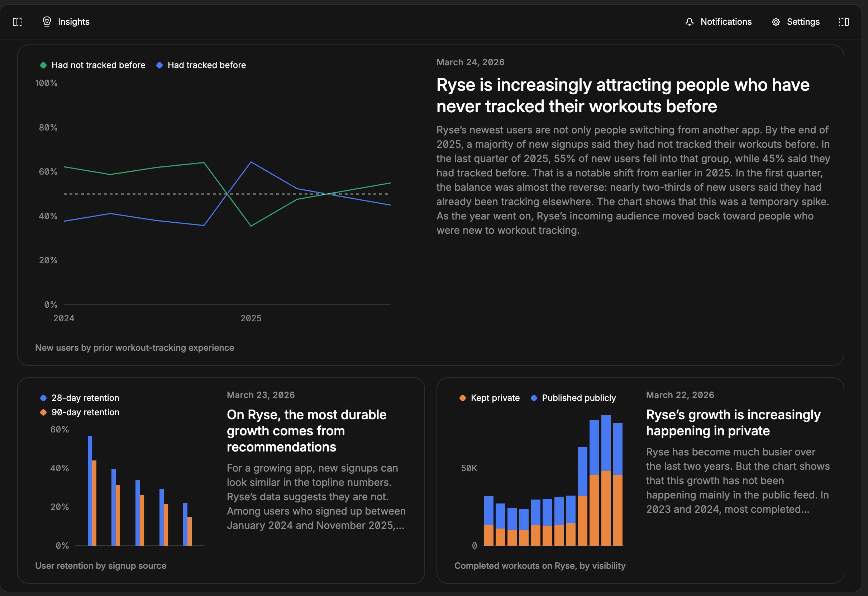Toggle the 'Published publicly' legend series
The image size is (868, 596).
pos(578,398)
